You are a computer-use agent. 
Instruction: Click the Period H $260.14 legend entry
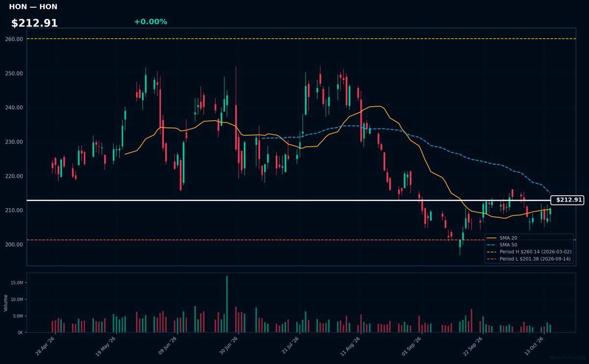[x=529, y=252]
